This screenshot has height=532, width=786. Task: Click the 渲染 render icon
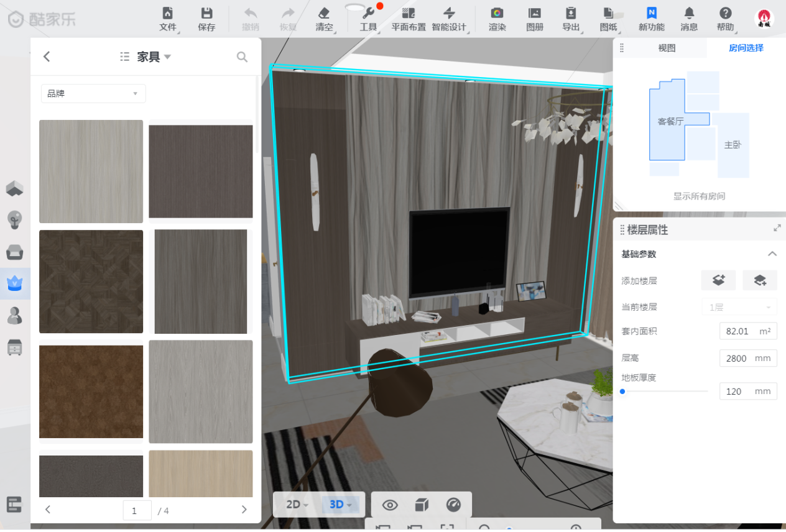click(497, 14)
